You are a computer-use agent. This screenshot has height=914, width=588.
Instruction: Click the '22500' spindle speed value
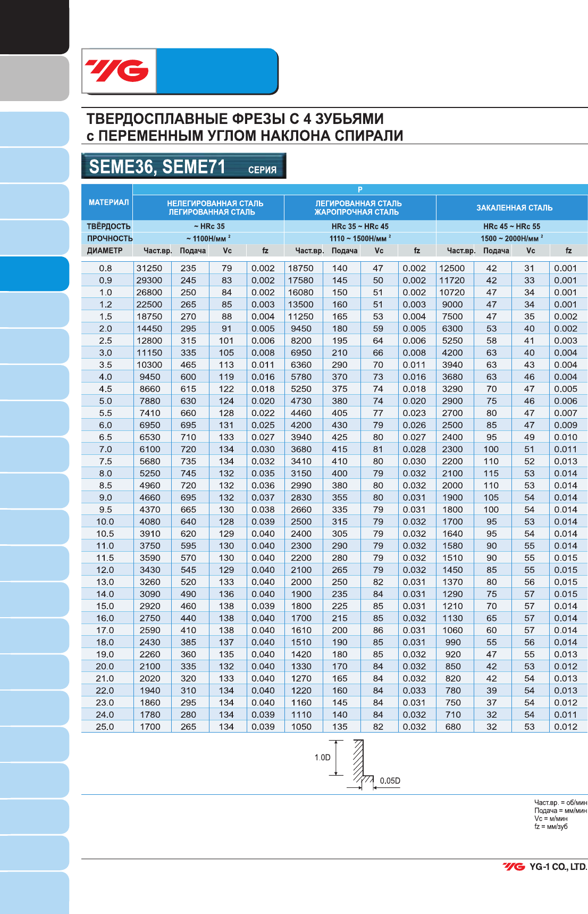[149, 304]
